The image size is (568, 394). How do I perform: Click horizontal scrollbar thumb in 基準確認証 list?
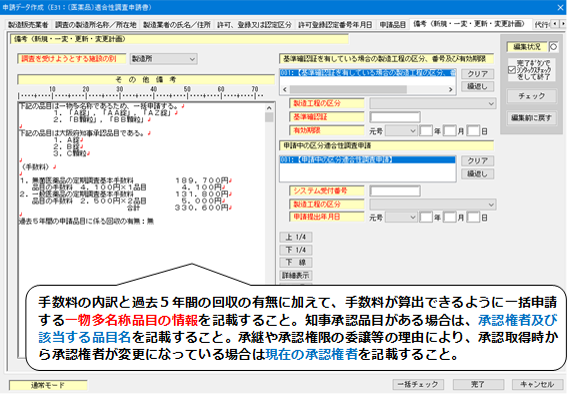point(348,89)
